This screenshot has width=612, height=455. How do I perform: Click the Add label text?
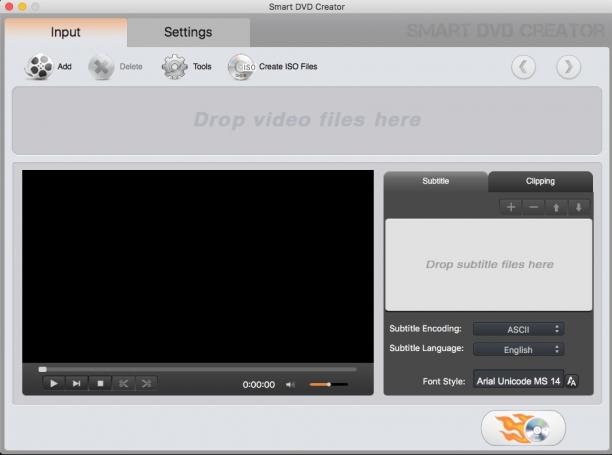64,67
